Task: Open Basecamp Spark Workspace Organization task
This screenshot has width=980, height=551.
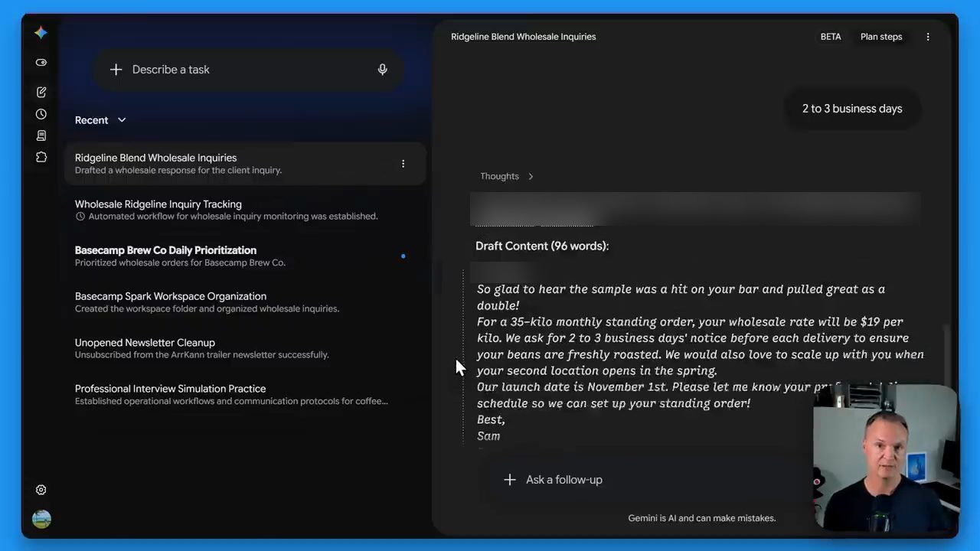Action: pos(245,302)
